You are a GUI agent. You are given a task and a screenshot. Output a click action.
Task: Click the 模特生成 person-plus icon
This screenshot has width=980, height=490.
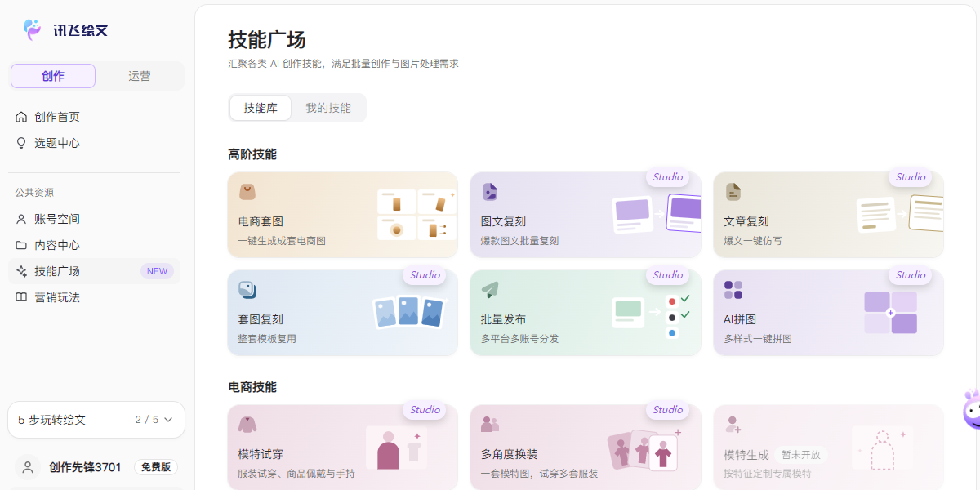733,425
